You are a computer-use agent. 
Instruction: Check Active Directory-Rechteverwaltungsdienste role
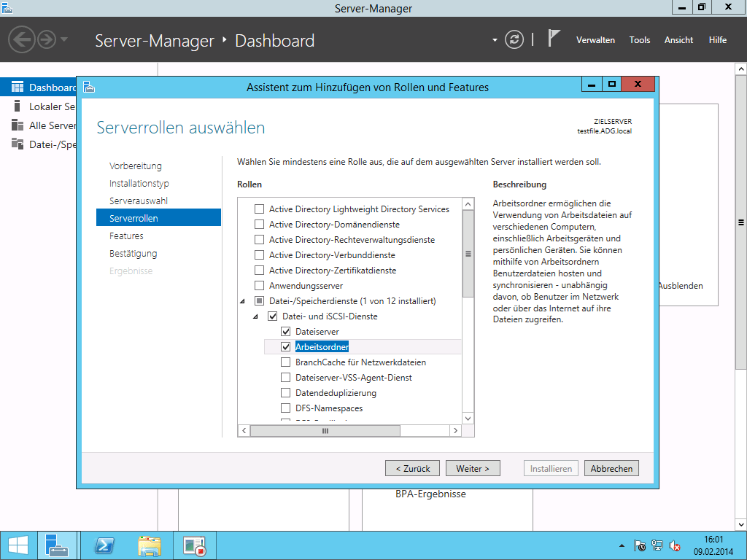click(x=259, y=239)
